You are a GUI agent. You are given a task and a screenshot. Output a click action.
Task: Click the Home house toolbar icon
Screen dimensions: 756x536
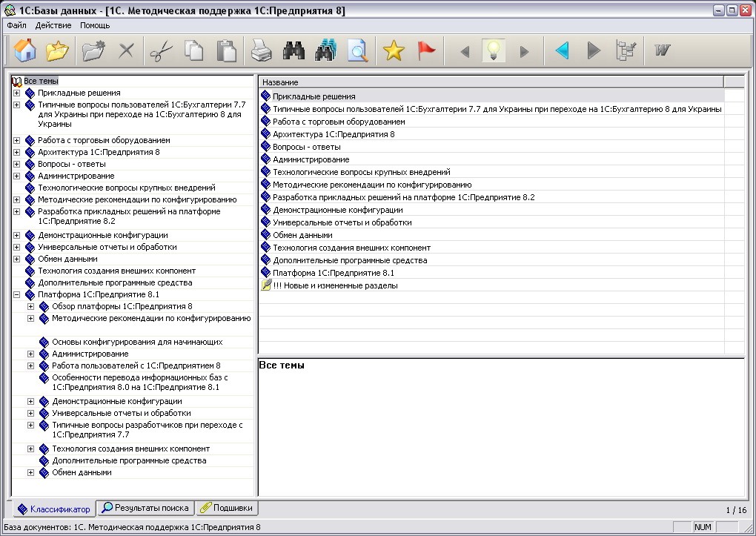[25, 50]
